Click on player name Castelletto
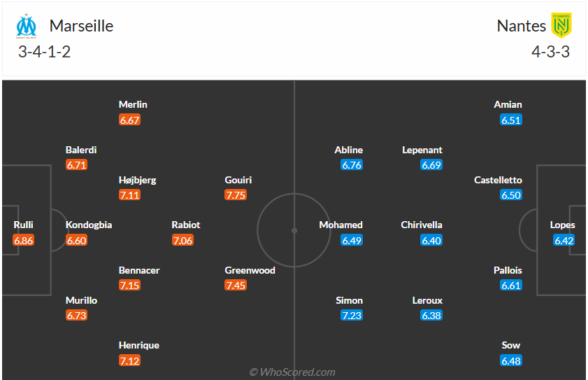The height and width of the screenshot is (380, 588). click(x=498, y=180)
